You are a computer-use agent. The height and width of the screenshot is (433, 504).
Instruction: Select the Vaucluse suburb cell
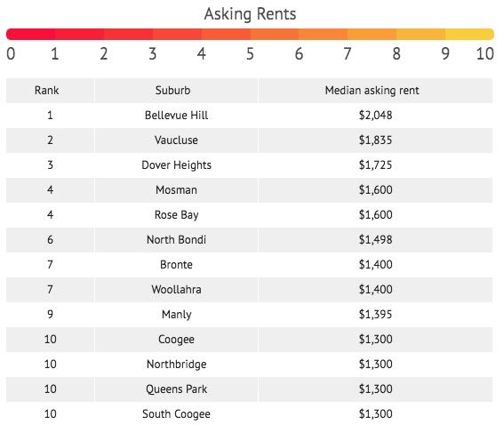[176, 140]
